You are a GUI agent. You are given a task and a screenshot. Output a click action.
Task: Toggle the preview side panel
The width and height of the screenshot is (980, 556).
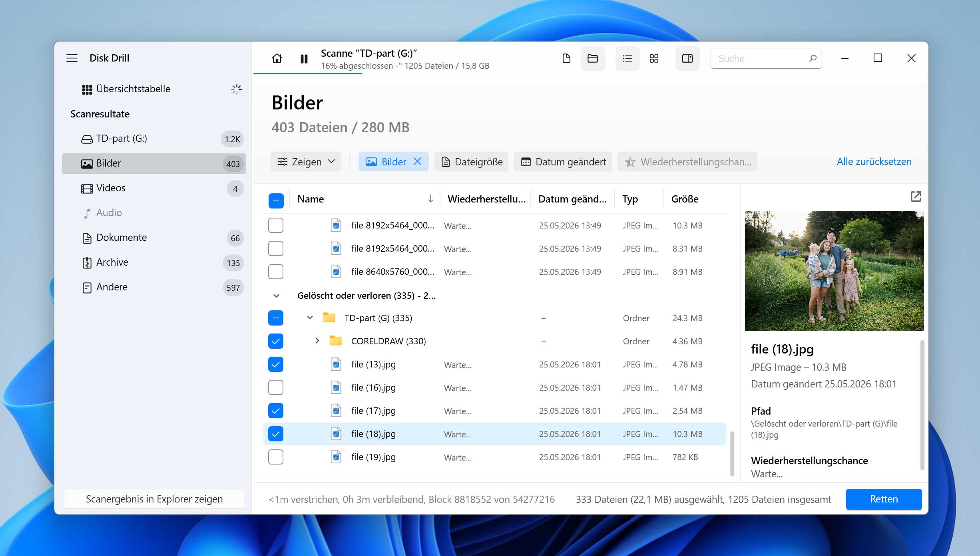(687, 59)
